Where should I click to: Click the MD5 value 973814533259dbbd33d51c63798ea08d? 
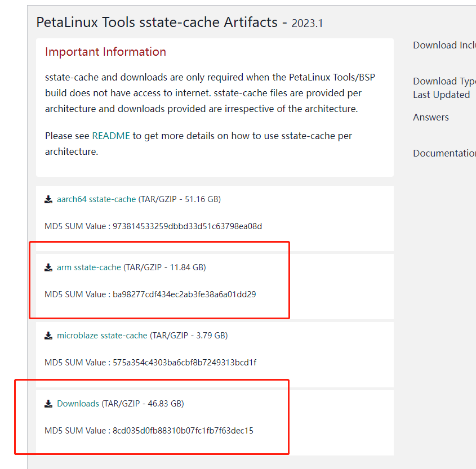point(188,226)
